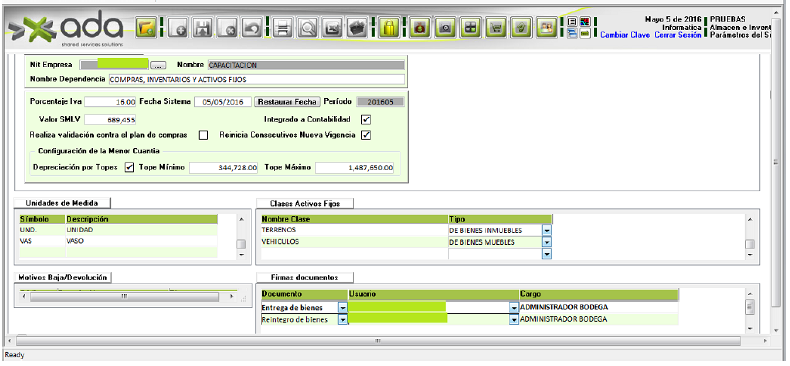Open Tipo dropdown for TERRENOS row
The height and width of the screenshot is (366, 790).
[x=547, y=230]
